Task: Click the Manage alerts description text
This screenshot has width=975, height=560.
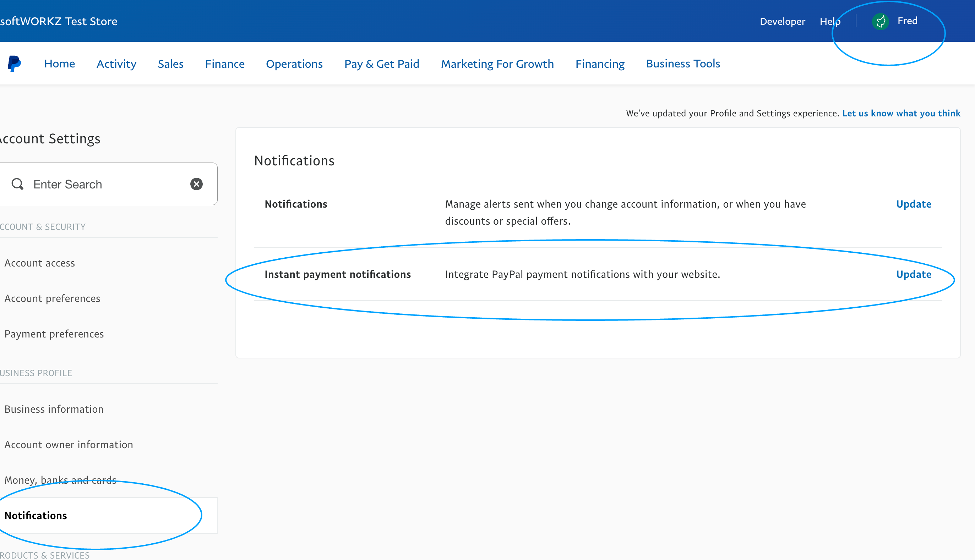Action: pyautogui.click(x=625, y=212)
